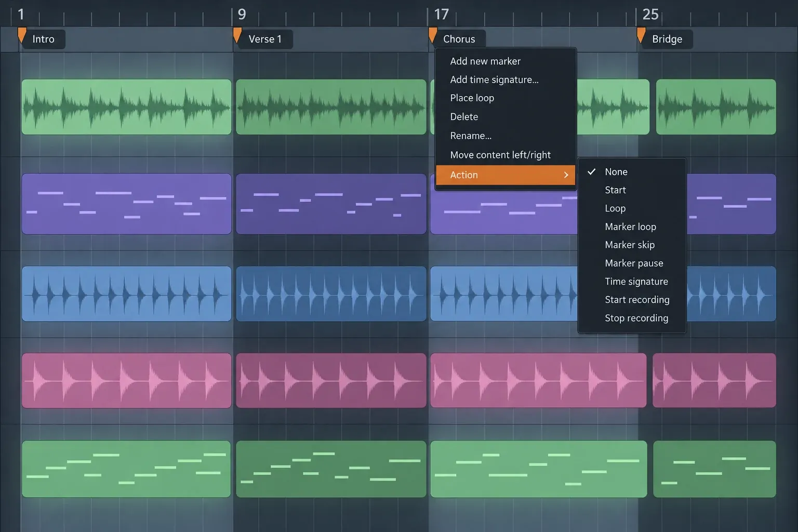
Task: Click bar 17 on the ruler
Action: 441,14
